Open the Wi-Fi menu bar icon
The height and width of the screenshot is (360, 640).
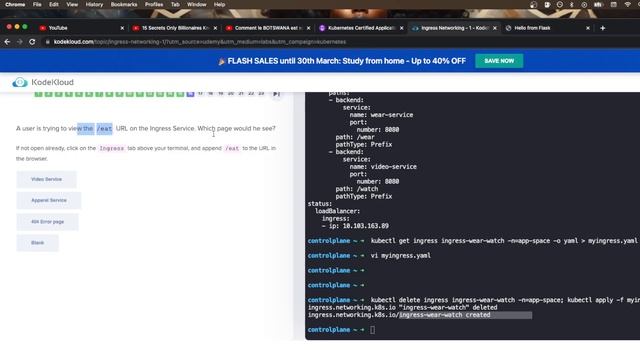click(x=628, y=4)
